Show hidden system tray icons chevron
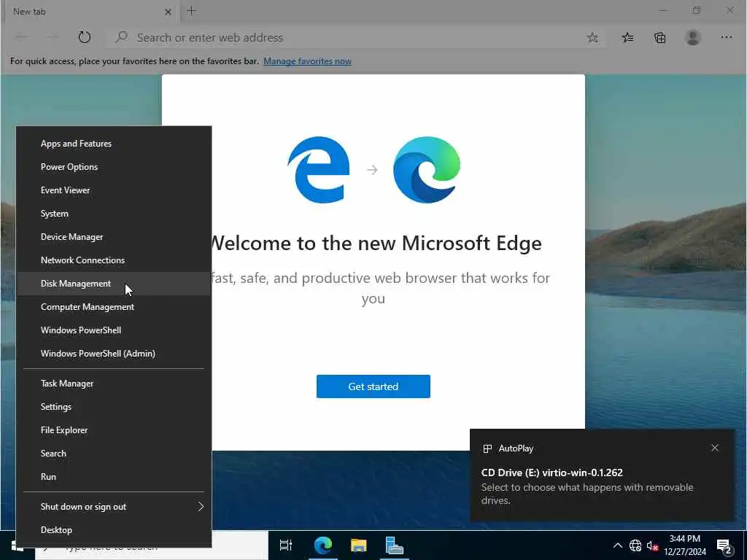747x560 pixels. 617,545
